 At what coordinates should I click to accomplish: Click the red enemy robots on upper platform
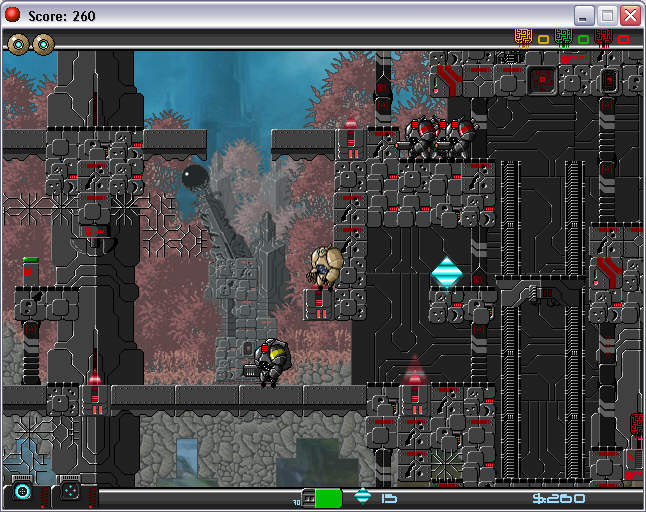pos(438,136)
